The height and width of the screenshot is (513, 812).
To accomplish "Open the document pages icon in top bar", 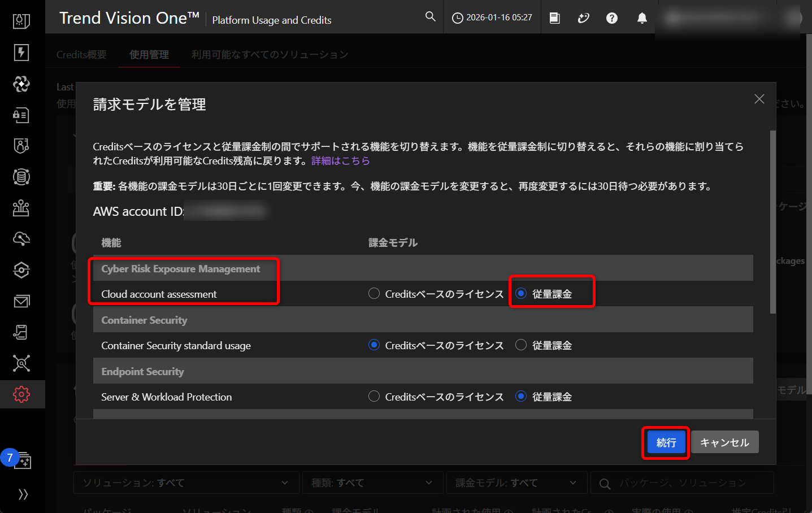I will pyautogui.click(x=555, y=18).
